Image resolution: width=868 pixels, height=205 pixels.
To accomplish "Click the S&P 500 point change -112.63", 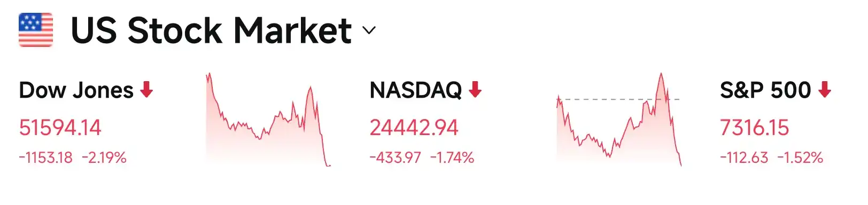I will (744, 157).
